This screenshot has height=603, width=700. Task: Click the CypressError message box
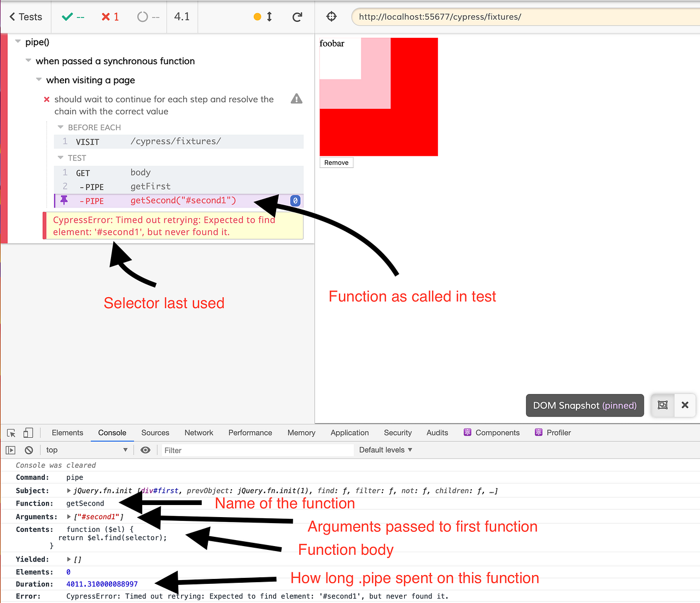coord(173,226)
